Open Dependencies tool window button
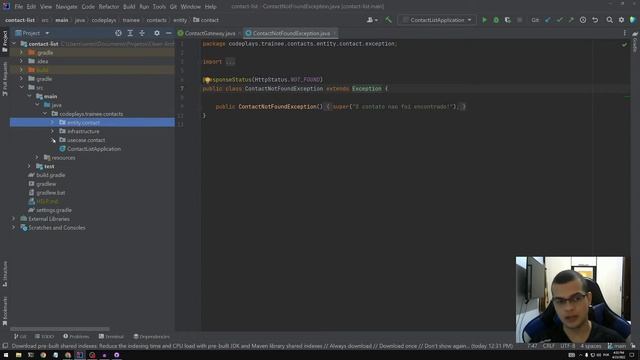Viewport: 640px width, 360px height. tap(151, 337)
